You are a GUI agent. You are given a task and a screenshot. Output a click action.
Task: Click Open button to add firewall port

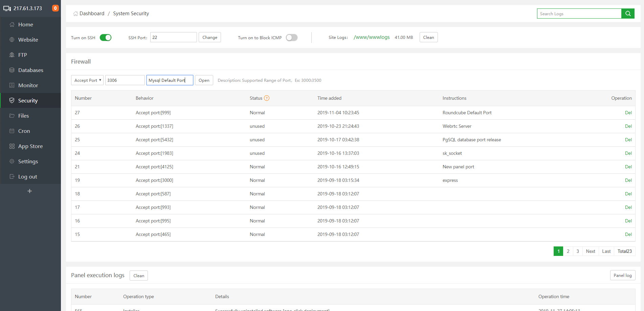click(x=204, y=80)
